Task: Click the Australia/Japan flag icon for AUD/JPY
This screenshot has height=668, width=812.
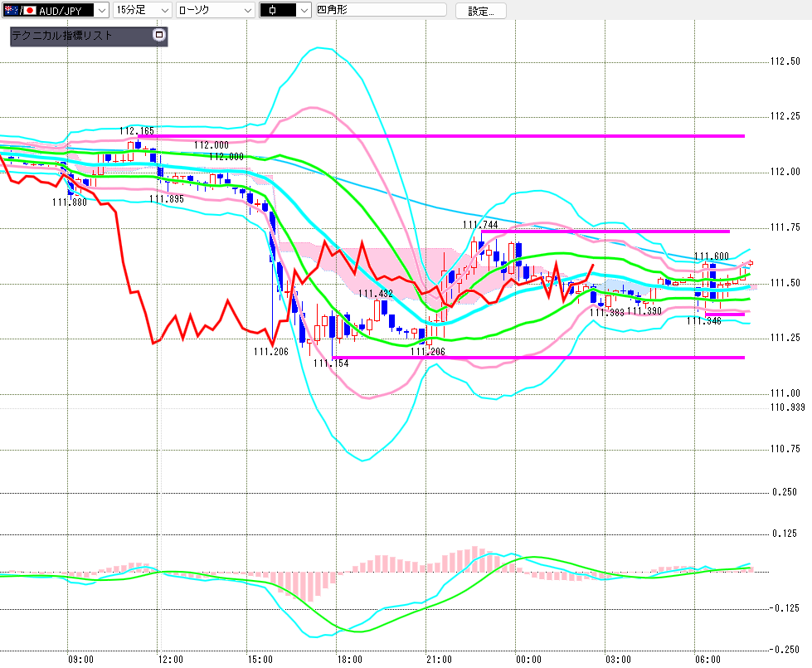Action: [x=20, y=10]
